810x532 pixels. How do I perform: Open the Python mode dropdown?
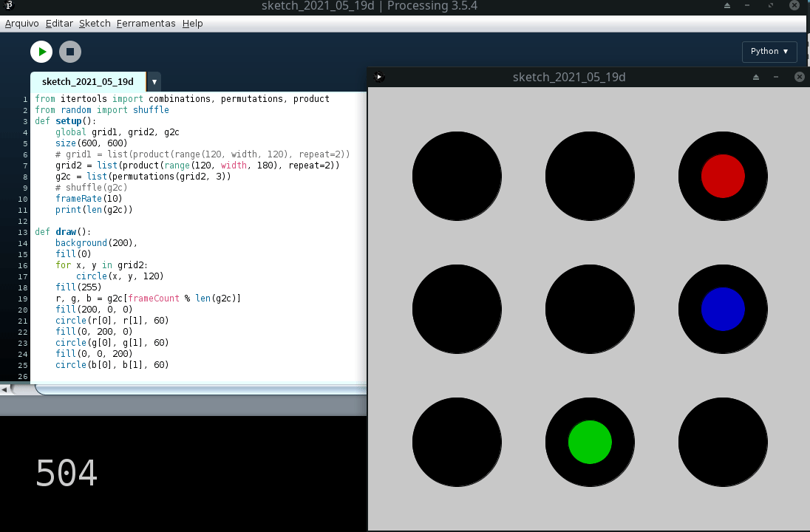click(769, 51)
